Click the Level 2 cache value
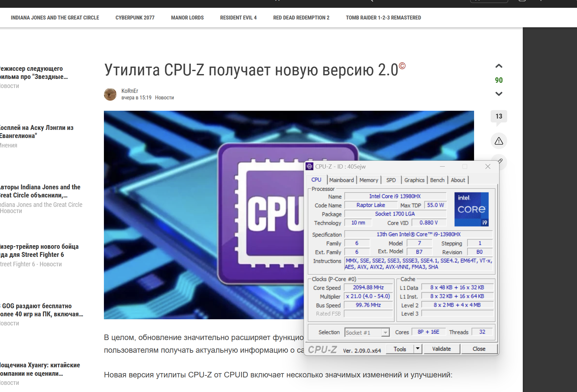The height and width of the screenshot is (392, 577). click(x=457, y=305)
